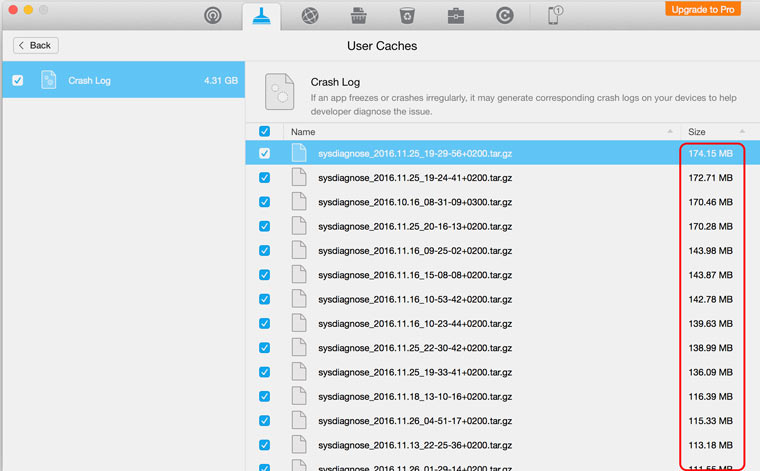Uncheck sysdiagnose_2016.11.13_22-25-36 file checkbox
Screen dimensions: 760x471
(x=264, y=445)
